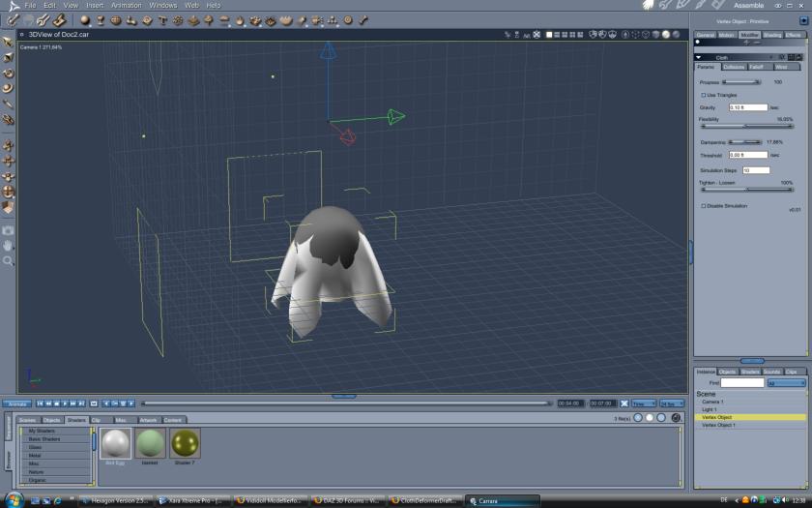This screenshot has width=812, height=508.
Task: Open the Time dropdown in timeline bar
Action: pos(644,403)
